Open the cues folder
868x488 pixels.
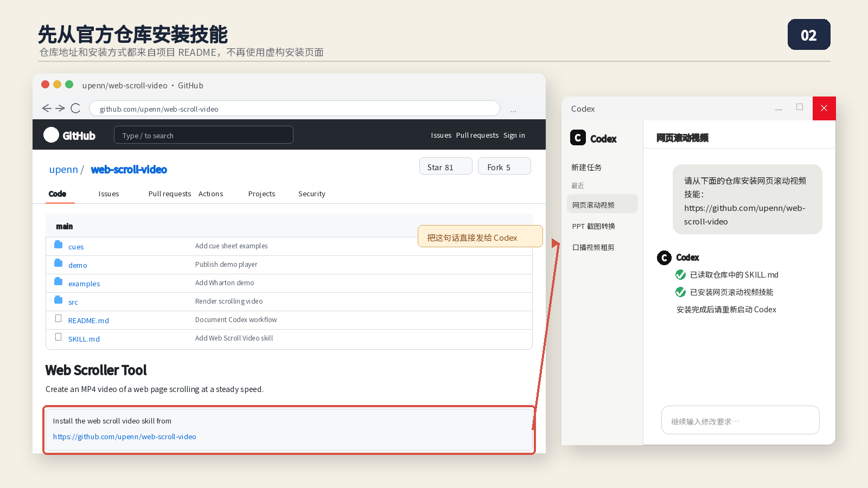click(x=76, y=247)
